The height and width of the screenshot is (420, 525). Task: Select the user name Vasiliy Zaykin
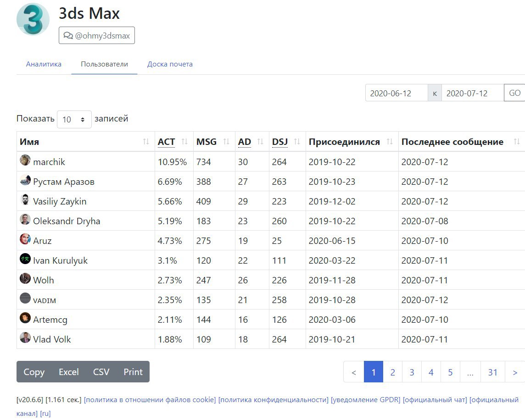pyautogui.click(x=60, y=201)
